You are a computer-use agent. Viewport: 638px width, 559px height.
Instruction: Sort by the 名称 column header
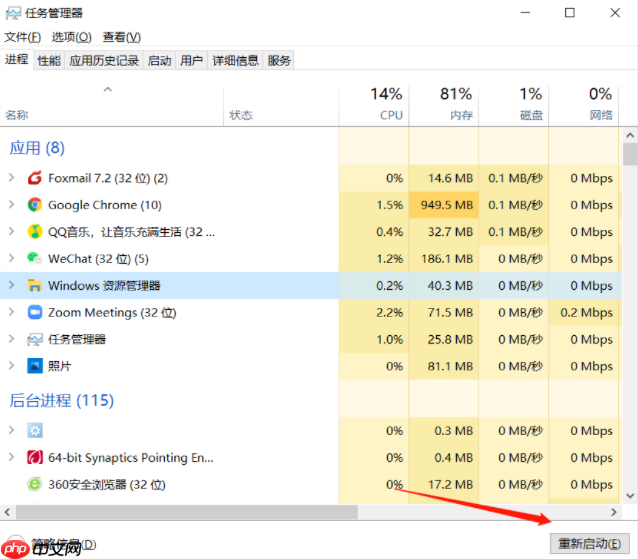(111, 105)
